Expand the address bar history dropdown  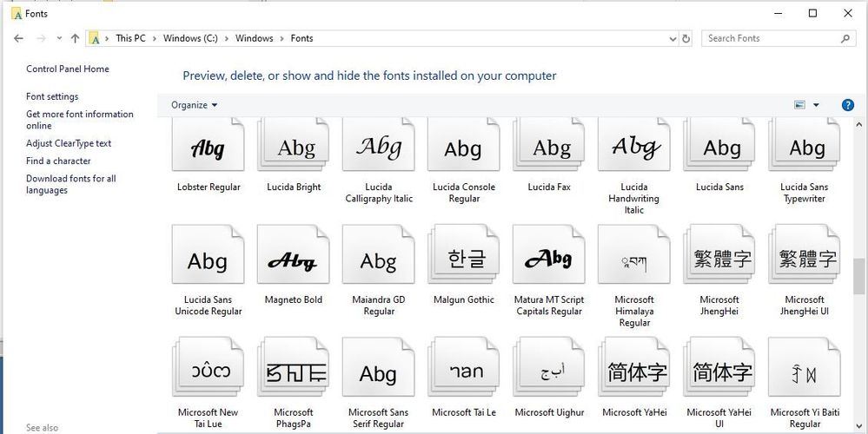(x=673, y=39)
